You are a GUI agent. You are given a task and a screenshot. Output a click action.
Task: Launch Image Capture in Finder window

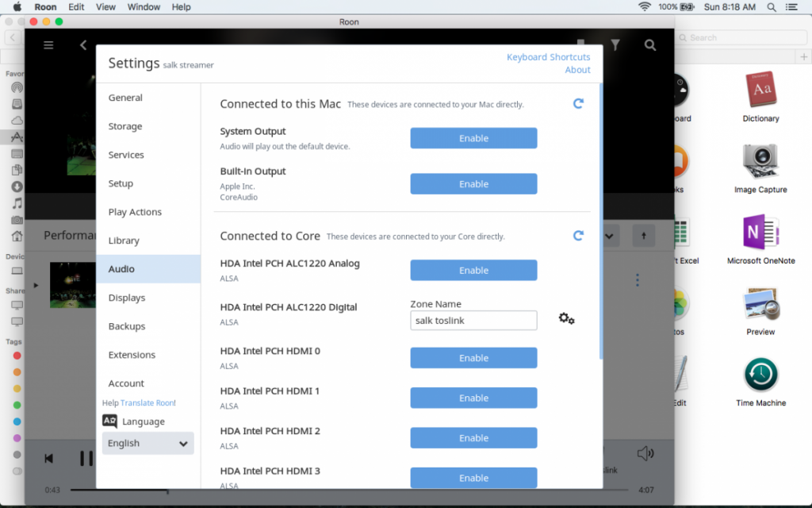pyautogui.click(x=760, y=168)
